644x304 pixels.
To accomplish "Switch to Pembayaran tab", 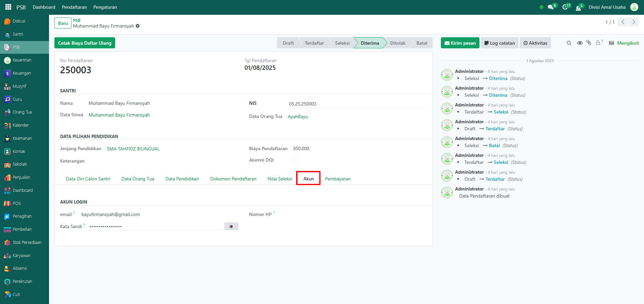I will [x=337, y=179].
